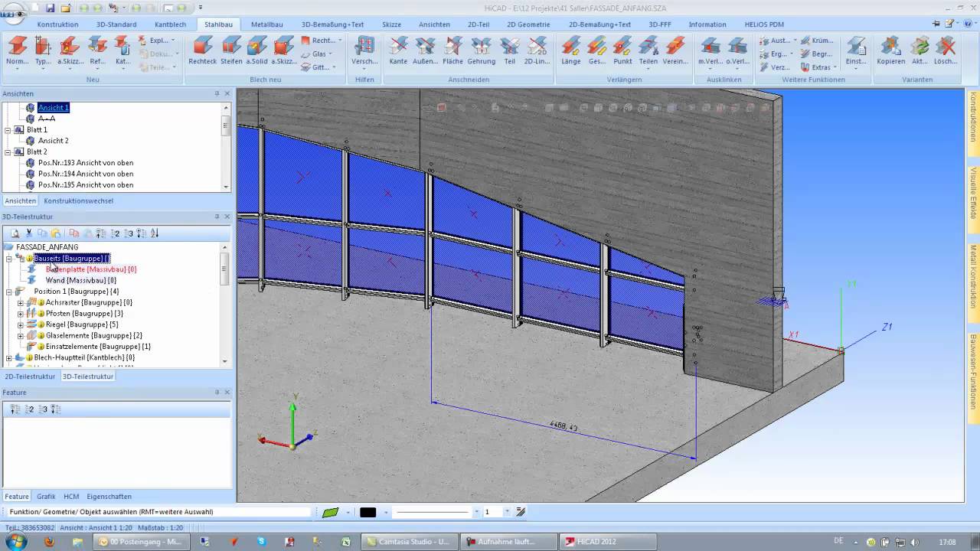This screenshot has height=551, width=980.
Task: Click the Kopieren variants icon
Action: tap(890, 51)
